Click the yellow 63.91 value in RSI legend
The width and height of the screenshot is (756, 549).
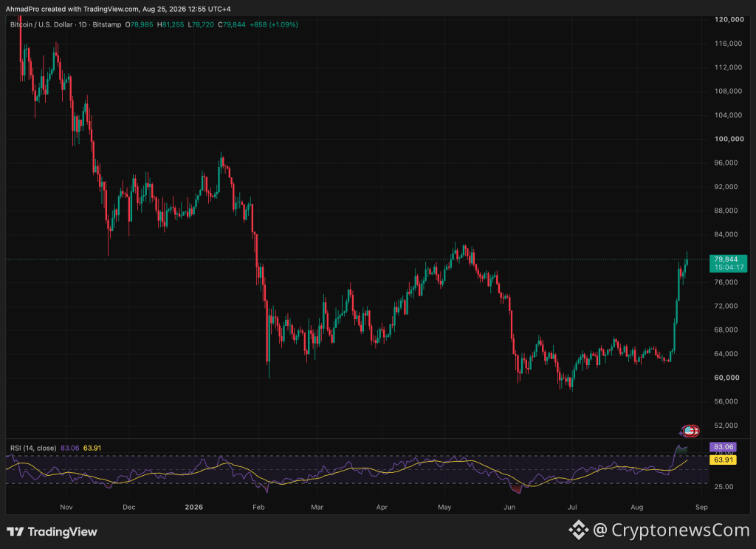pyautogui.click(x=92, y=449)
